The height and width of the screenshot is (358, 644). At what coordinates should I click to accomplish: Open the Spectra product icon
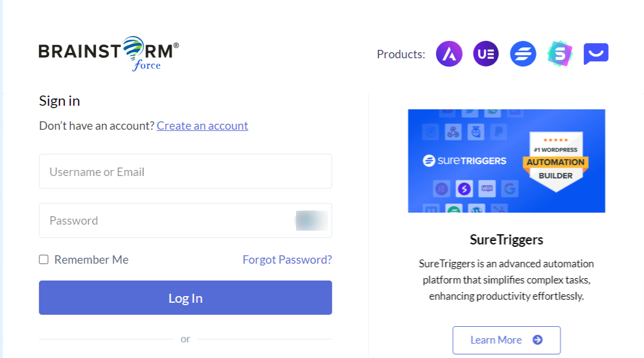coord(560,54)
